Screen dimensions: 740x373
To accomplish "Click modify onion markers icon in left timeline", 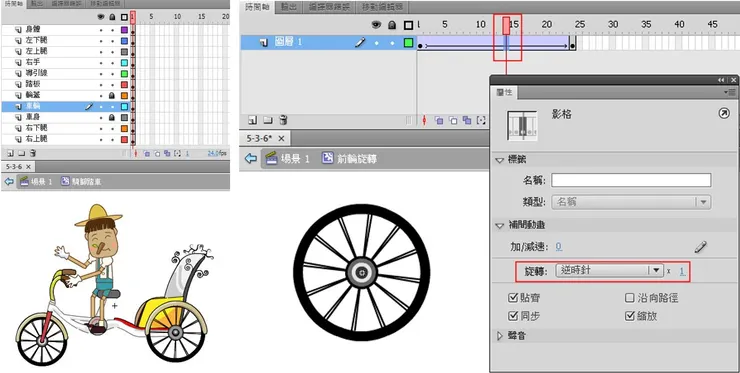I will point(177,153).
